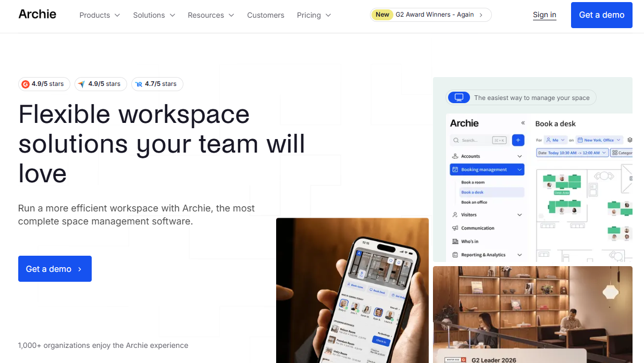Click the Capterra arrow logo rating icon
The image size is (644, 363).
point(82,84)
